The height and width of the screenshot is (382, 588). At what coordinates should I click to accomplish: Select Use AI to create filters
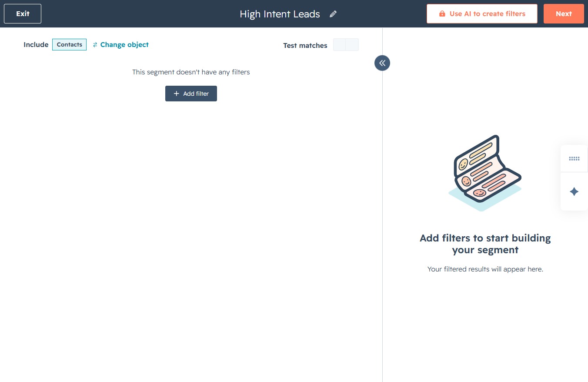(482, 13)
